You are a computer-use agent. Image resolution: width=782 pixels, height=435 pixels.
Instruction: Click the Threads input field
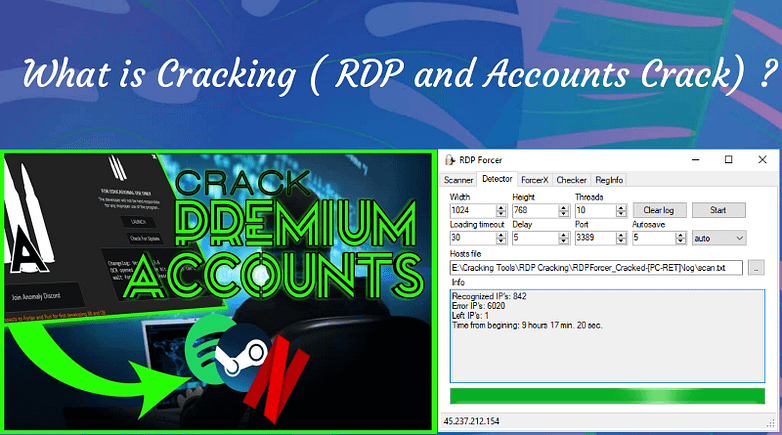(x=595, y=211)
